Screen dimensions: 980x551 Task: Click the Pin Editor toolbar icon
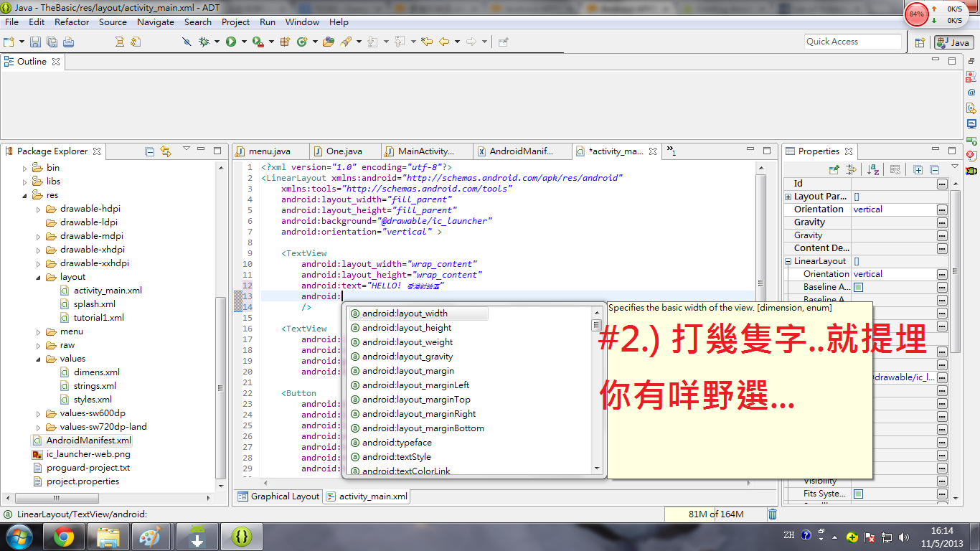[x=503, y=42]
